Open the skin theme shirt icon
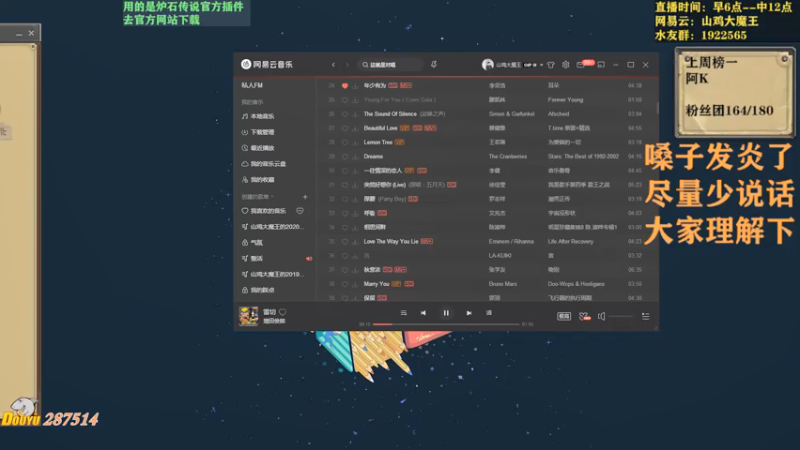This screenshot has height=450, width=800. point(551,65)
